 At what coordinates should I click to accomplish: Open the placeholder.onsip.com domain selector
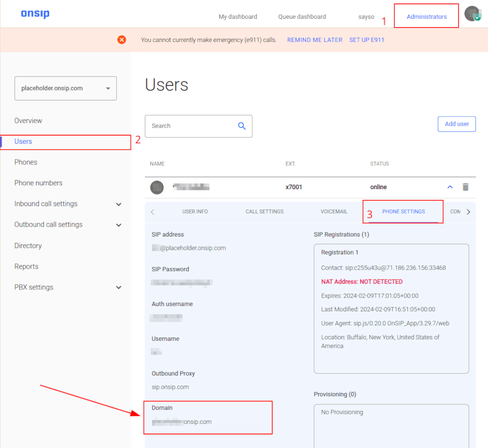(65, 88)
